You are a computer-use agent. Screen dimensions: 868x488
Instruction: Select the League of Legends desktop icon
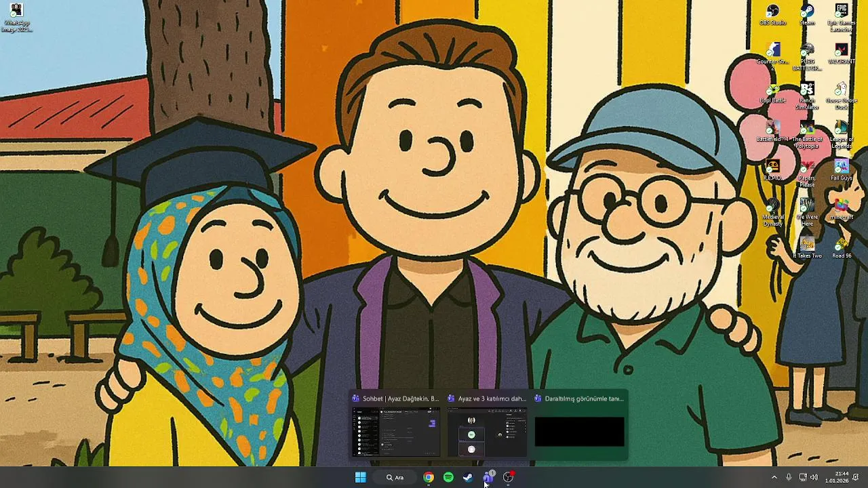pyautogui.click(x=842, y=135)
